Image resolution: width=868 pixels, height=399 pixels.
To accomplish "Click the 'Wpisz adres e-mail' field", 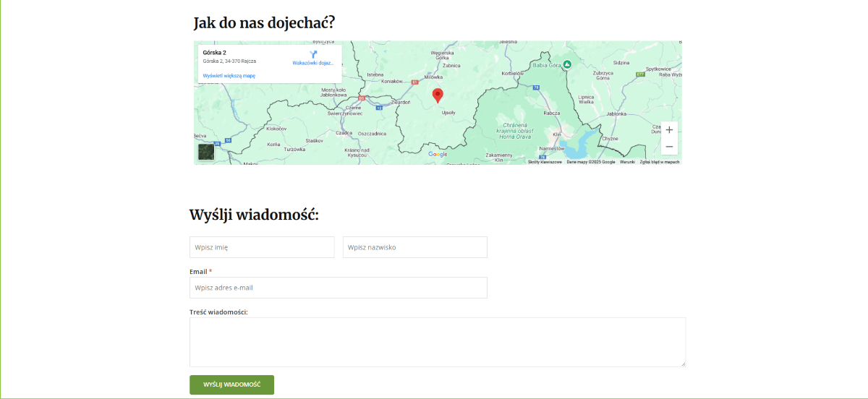I will pyautogui.click(x=338, y=288).
